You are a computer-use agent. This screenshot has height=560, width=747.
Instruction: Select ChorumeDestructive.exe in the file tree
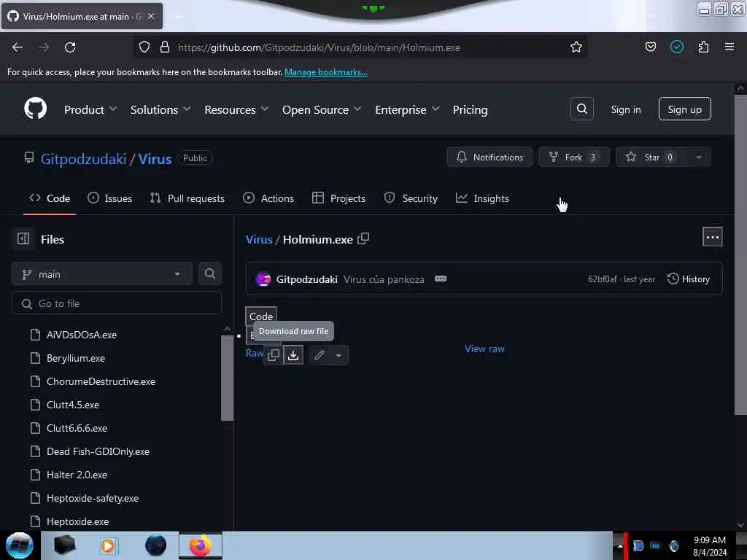click(x=101, y=381)
